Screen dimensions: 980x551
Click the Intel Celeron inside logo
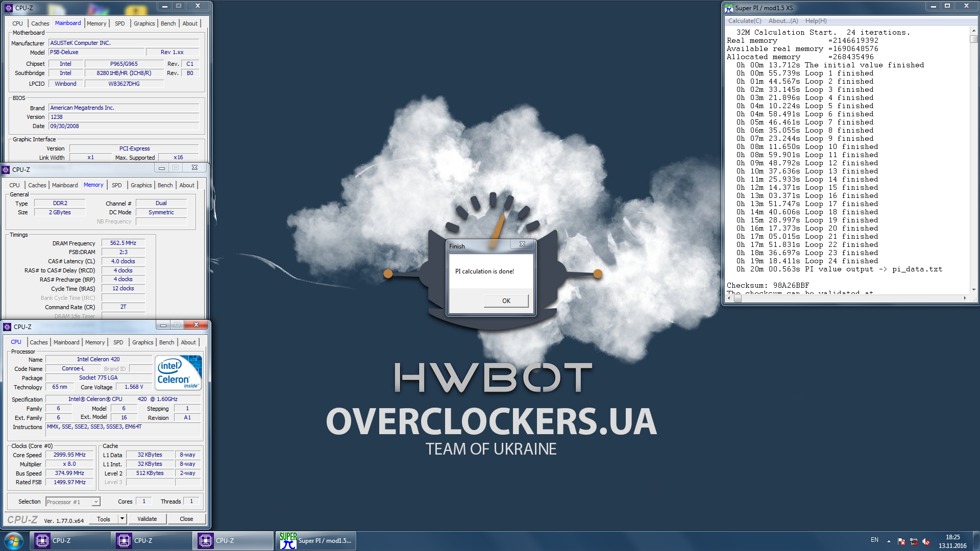(x=179, y=373)
